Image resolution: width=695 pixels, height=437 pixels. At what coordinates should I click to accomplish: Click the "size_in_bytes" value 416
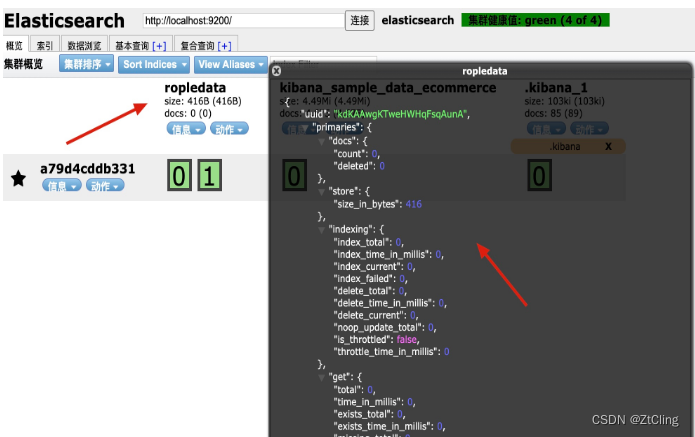(414, 204)
